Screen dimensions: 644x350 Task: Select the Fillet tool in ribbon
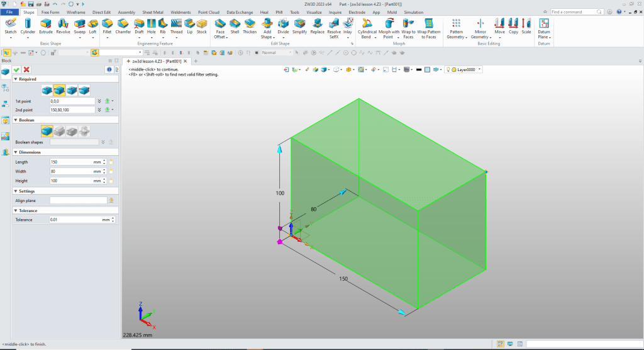pos(107,25)
